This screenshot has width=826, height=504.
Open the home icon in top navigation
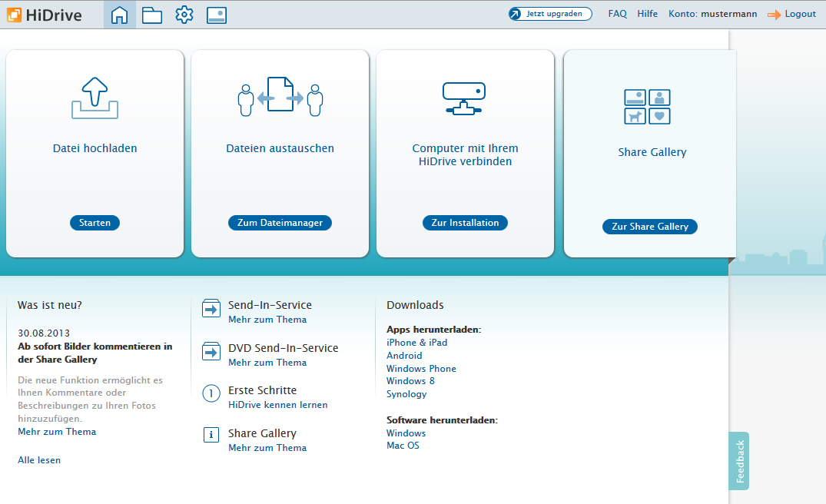pyautogui.click(x=120, y=15)
